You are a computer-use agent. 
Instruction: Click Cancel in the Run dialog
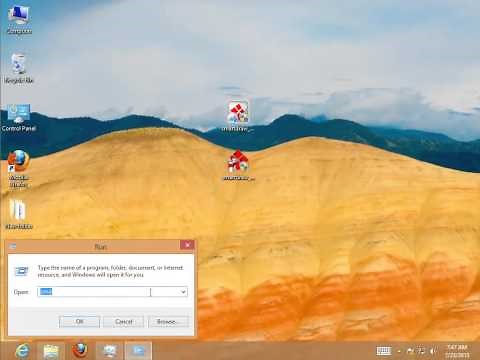tap(124, 322)
